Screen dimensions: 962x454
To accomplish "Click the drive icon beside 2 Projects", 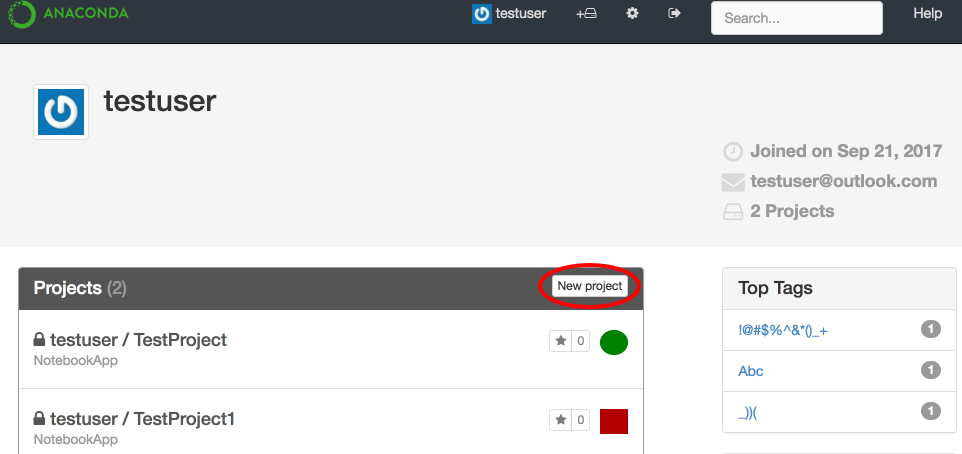I will (x=733, y=212).
